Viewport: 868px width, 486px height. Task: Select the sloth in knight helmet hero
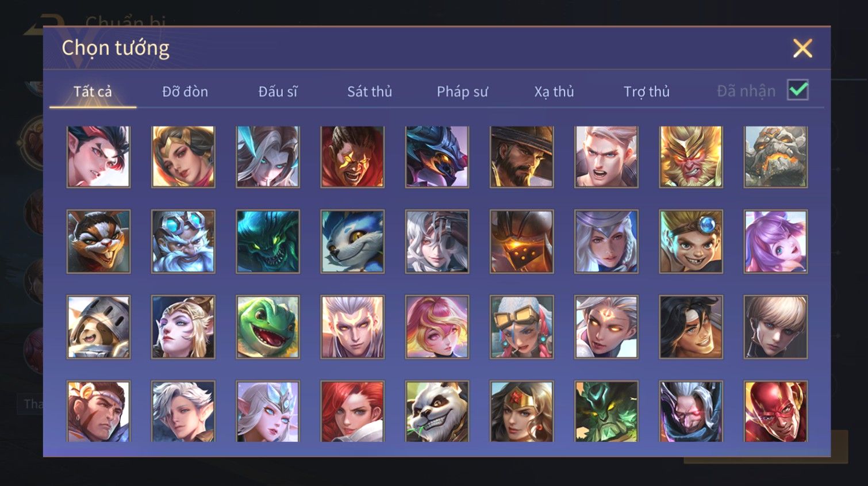click(98, 327)
